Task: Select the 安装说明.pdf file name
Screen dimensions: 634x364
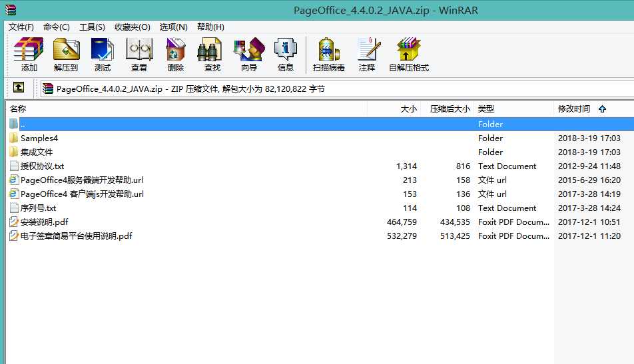Action: click(x=44, y=222)
